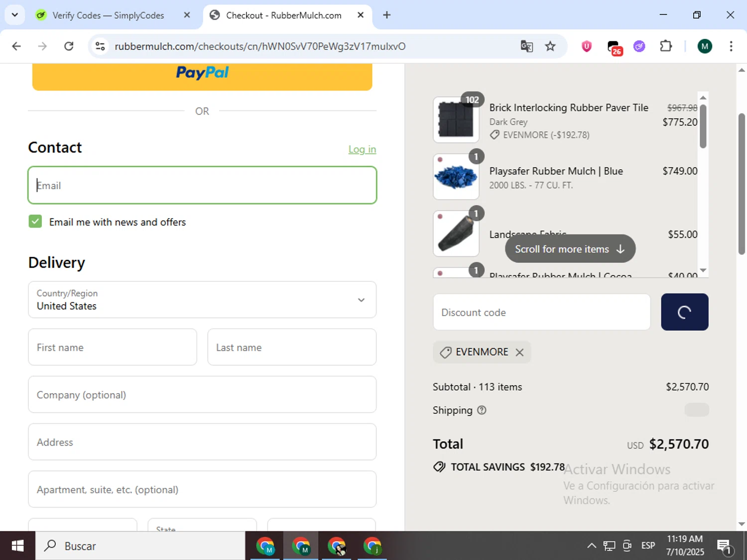Click the Address field
This screenshot has width=747, height=560.
click(x=202, y=442)
